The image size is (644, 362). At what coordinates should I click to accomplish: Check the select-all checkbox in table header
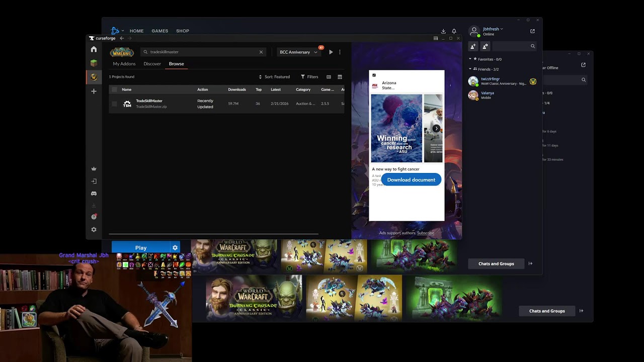[x=114, y=89]
